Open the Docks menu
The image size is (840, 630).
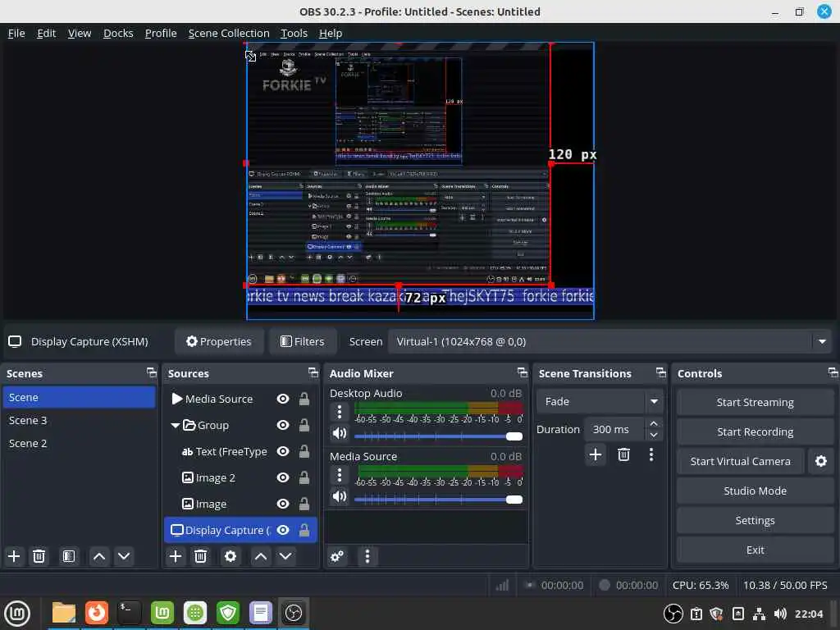[118, 33]
